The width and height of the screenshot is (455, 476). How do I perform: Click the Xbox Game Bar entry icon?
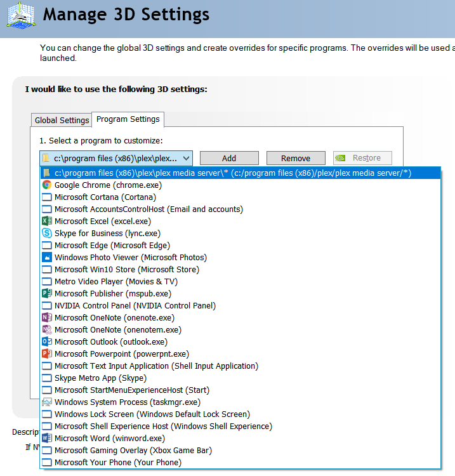tap(47, 450)
